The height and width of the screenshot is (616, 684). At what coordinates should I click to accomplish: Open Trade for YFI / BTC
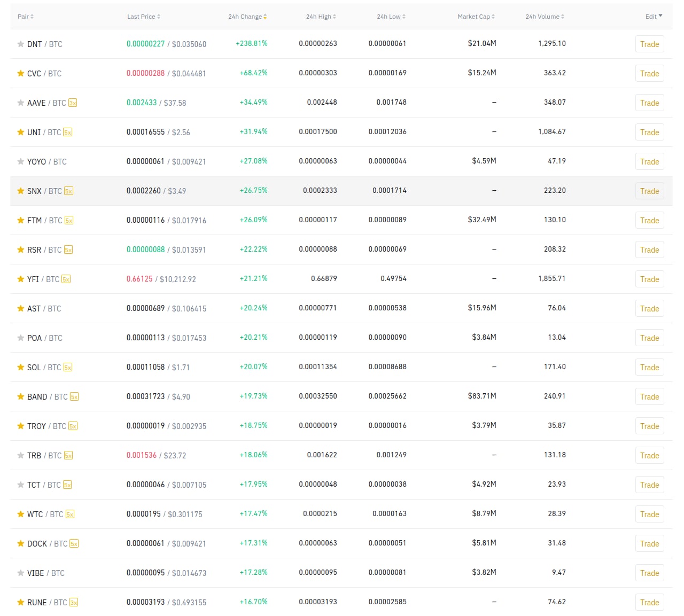(650, 279)
